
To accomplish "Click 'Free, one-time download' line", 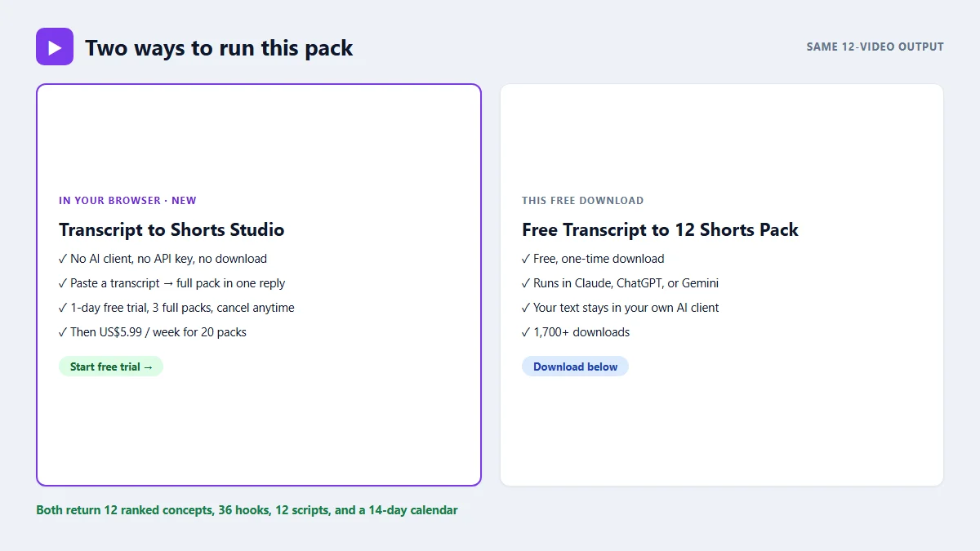I will (x=593, y=259).
